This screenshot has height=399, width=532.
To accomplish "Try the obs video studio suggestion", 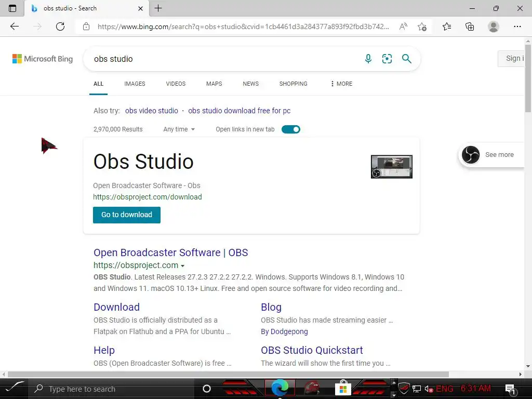I will click(x=152, y=111).
